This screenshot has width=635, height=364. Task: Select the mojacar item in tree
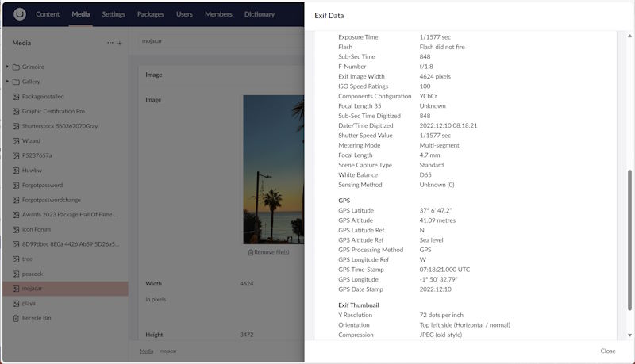pyautogui.click(x=33, y=289)
